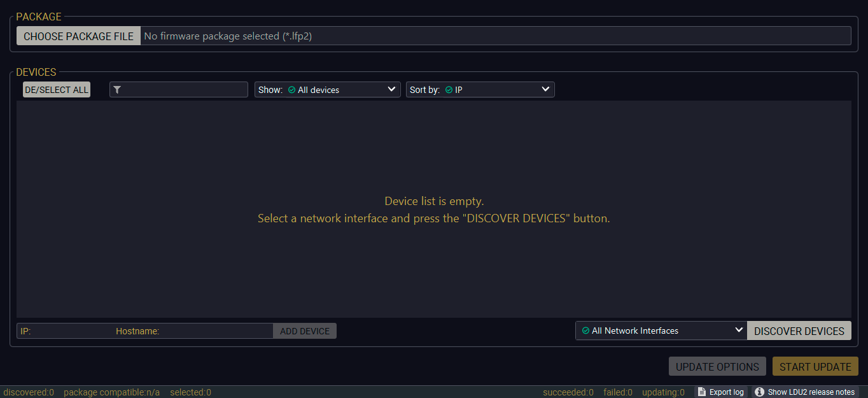Click START UPDATE button
The width and height of the screenshot is (868, 398).
coord(815,366)
